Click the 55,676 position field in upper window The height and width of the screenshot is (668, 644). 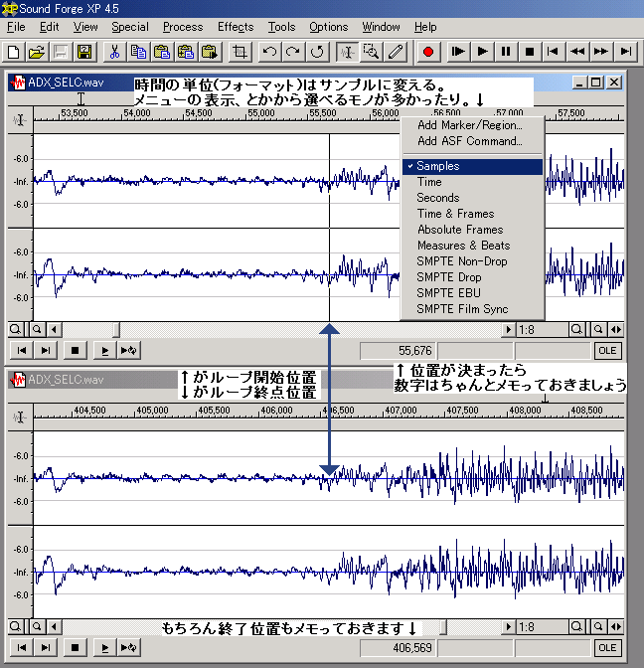click(x=398, y=351)
